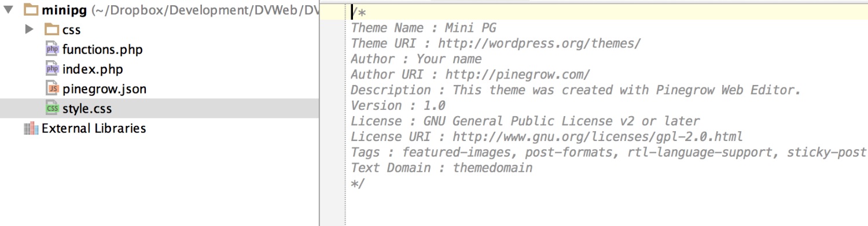The image size is (868, 226).
Task: Click the style.css CSS file icon
Action: tap(52, 109)
